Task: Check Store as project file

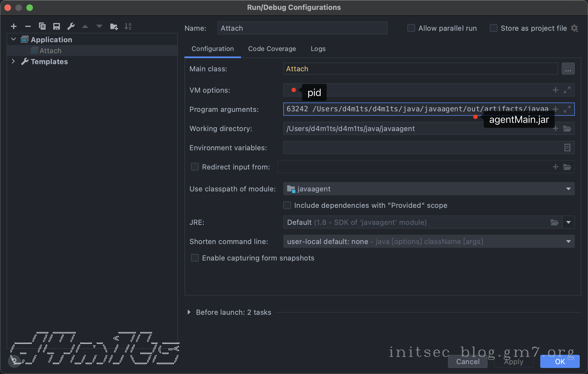Action: pyautogui.click(x=493, y=28)
